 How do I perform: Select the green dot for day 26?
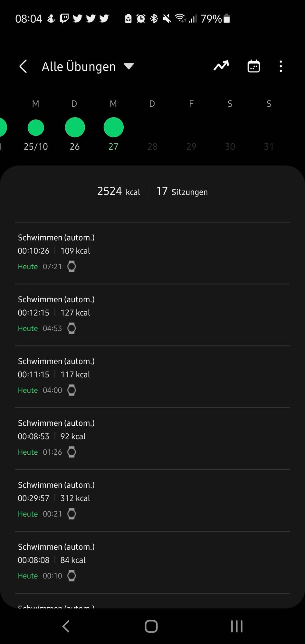click(x=75, y=128)
